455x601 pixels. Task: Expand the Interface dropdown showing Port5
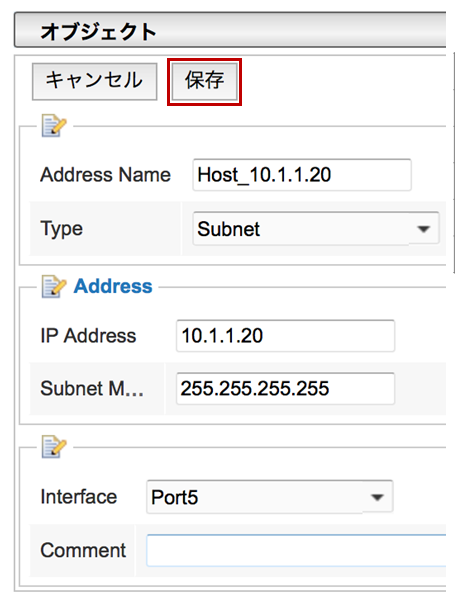(269, 497)
